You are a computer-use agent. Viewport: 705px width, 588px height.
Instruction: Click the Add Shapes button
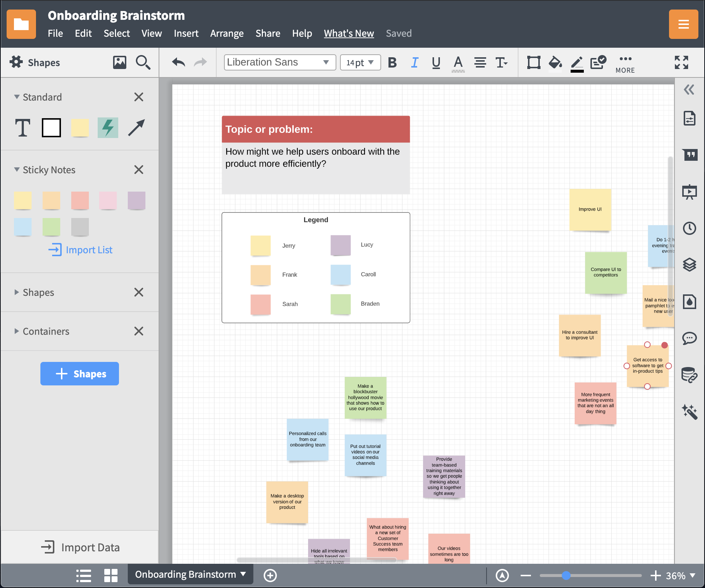79,373
